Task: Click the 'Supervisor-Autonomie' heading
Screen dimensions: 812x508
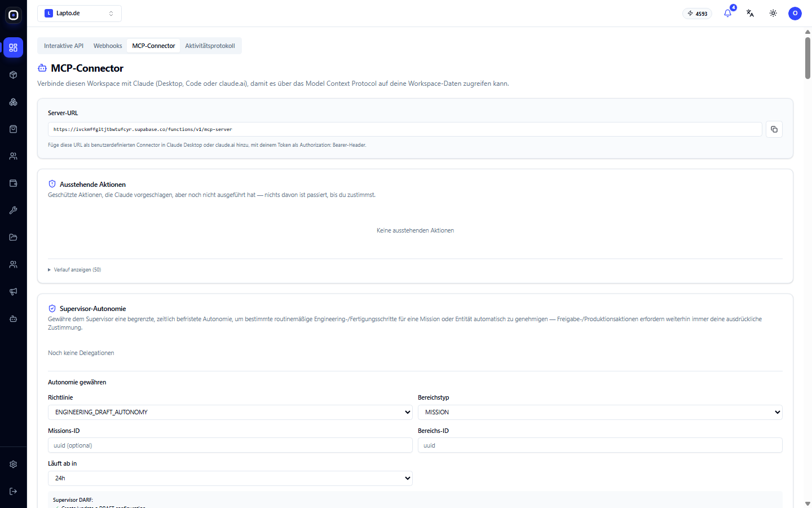Action: (x=93, y=309)
